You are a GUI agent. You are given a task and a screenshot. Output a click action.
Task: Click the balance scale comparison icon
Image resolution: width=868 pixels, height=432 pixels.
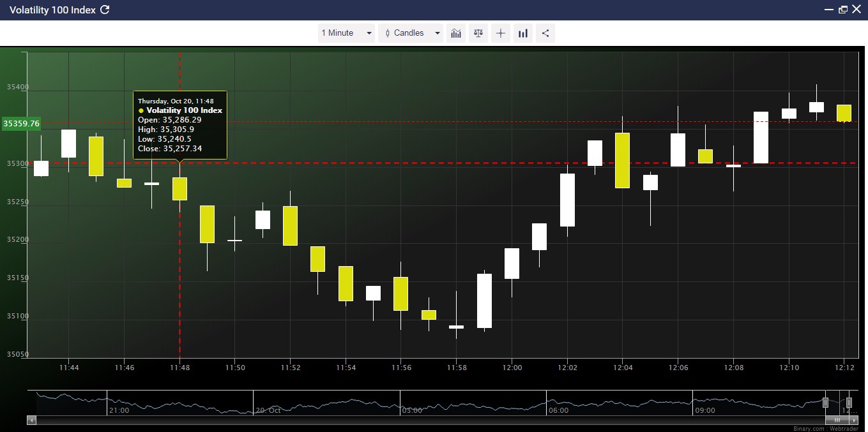coord(478,33)
